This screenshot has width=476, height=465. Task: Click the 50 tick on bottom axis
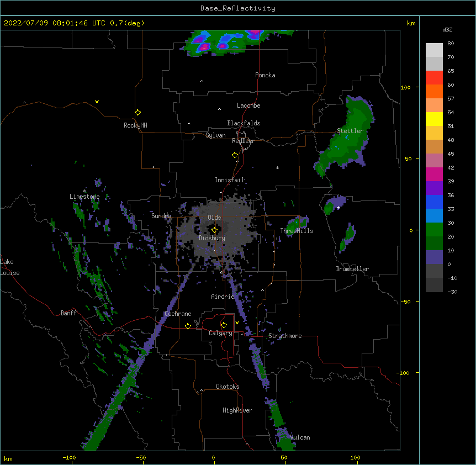click(x=284, y=457)
